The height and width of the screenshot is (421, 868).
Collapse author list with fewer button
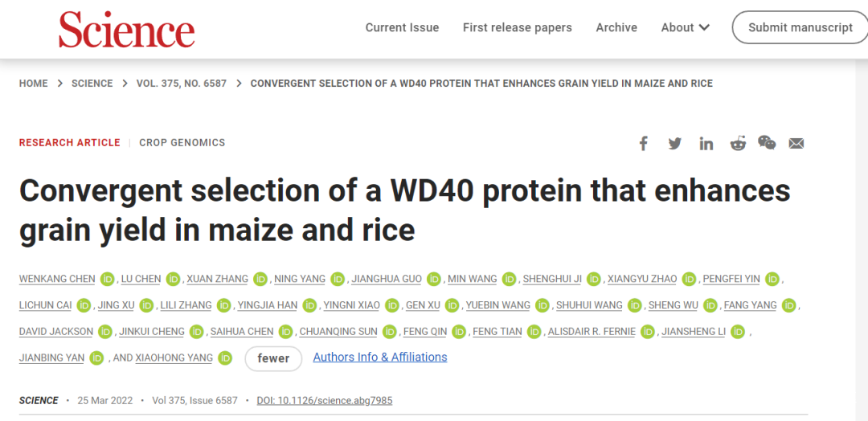(x=273, y=358)
